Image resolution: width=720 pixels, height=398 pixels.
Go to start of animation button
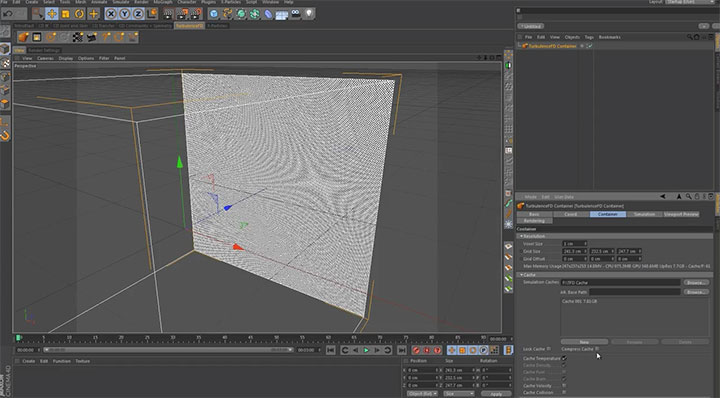331,350
